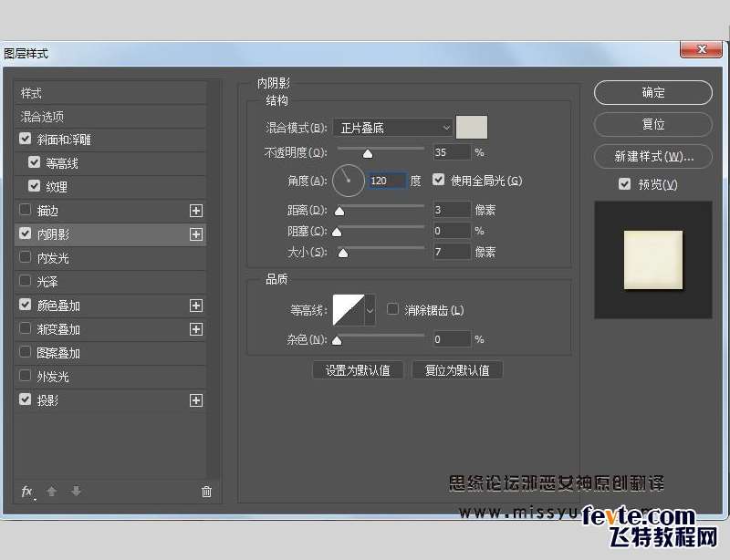This screenshot has height=560, width=730.
Task: Select the 投影 row label
Action: click(47, 400)
